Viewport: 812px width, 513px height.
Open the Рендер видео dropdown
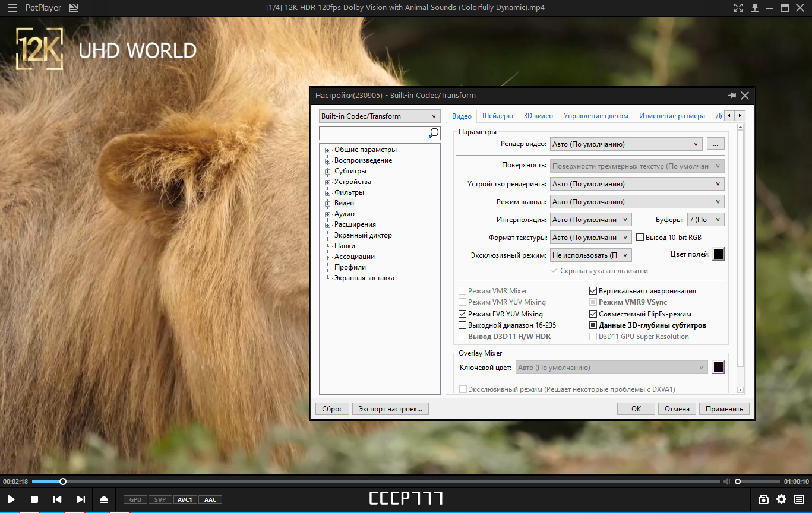point(626,144)
